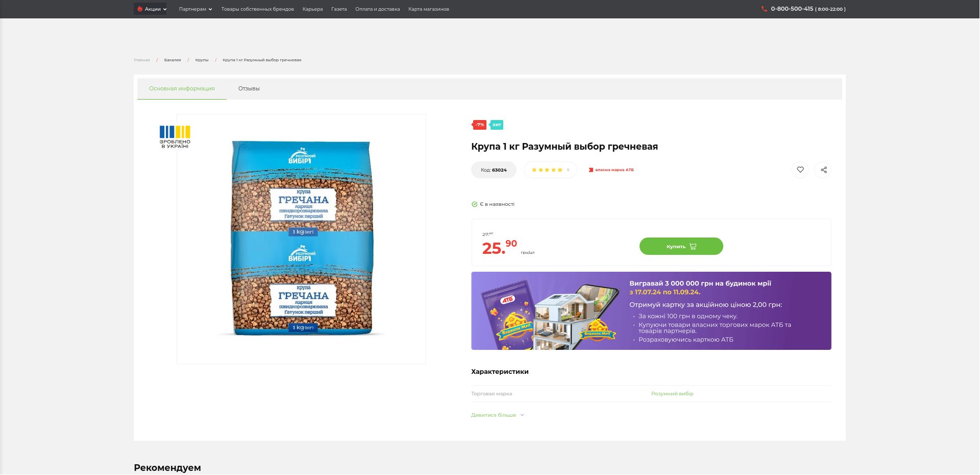The height and width of the screenshot is (475, 980).
Task: Open the Газета page
Action: point(339,9)
